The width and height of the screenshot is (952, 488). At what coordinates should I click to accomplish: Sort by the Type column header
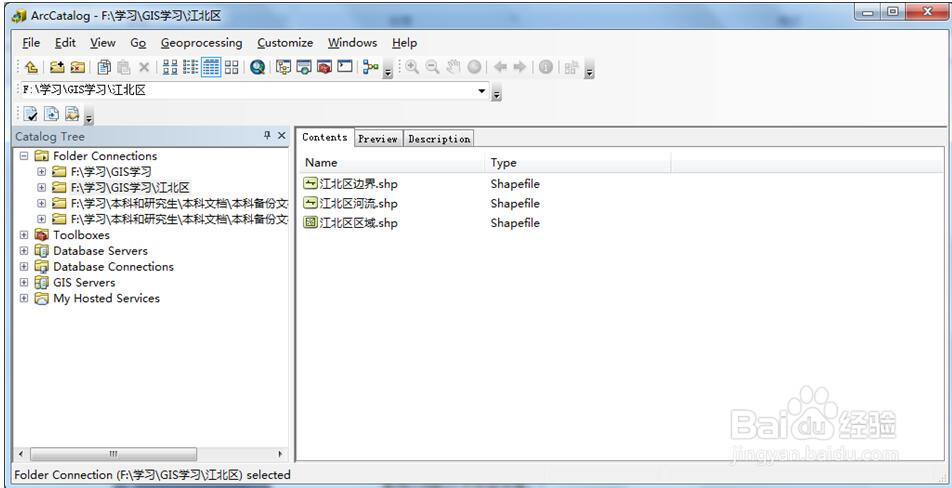click(577, 163)
